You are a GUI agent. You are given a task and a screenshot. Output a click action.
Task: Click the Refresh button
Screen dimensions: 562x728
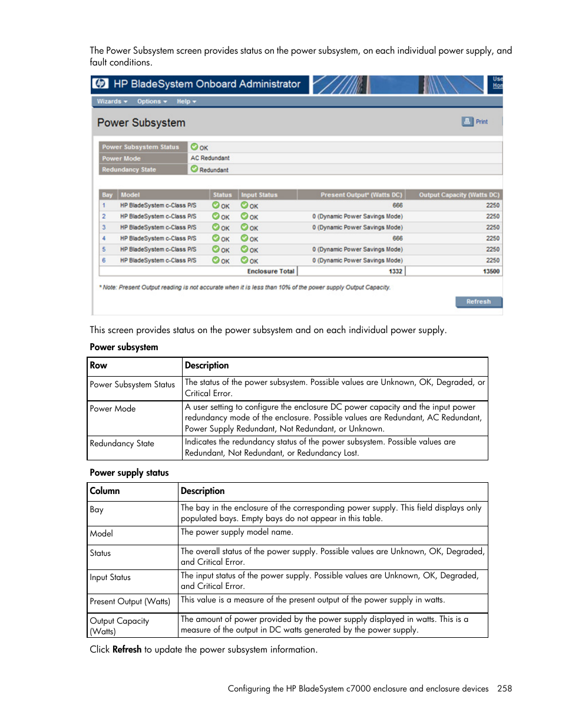478,302
